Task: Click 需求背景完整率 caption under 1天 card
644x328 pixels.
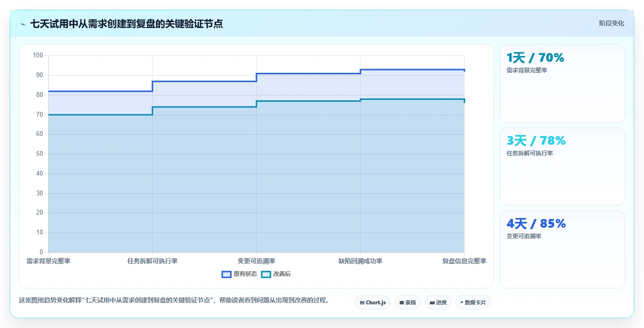Action: click(527, 70)
